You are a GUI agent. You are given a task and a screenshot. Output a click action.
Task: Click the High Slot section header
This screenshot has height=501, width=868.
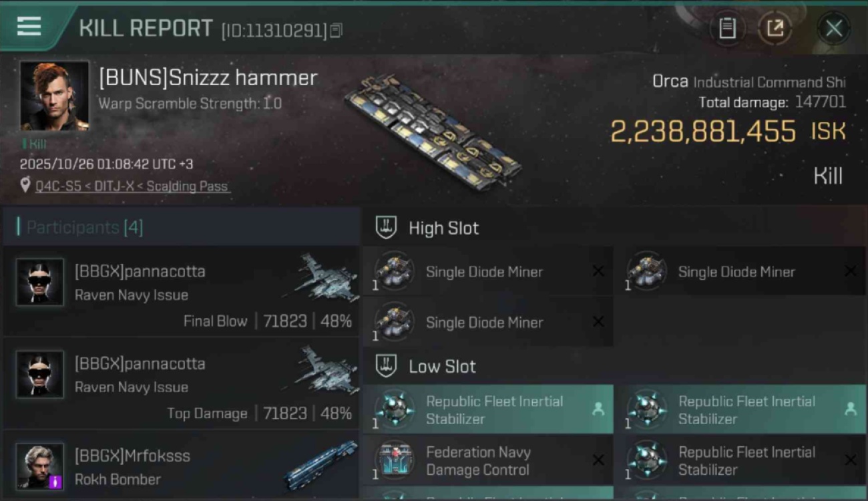(x=443, y=228)
